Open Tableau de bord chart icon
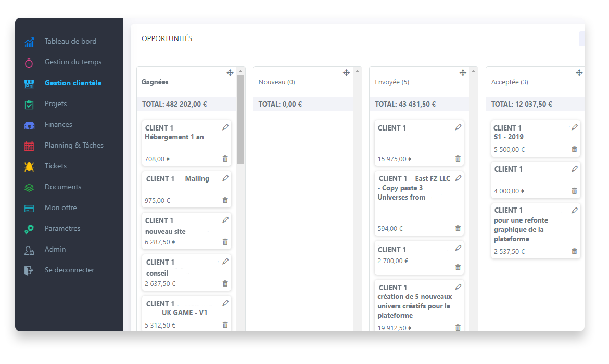The height and width of the screenshot is (364, 609). tap(29, 42)
